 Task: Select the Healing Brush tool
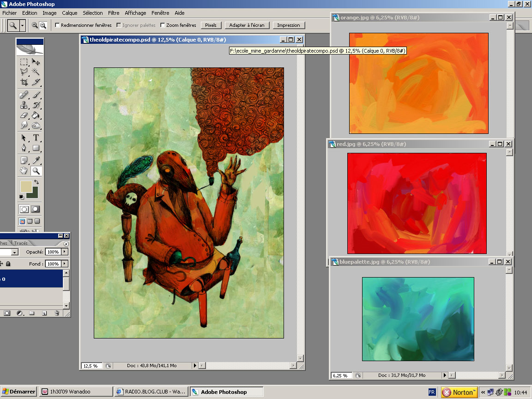pyautogui.click(x=24, y=95)
